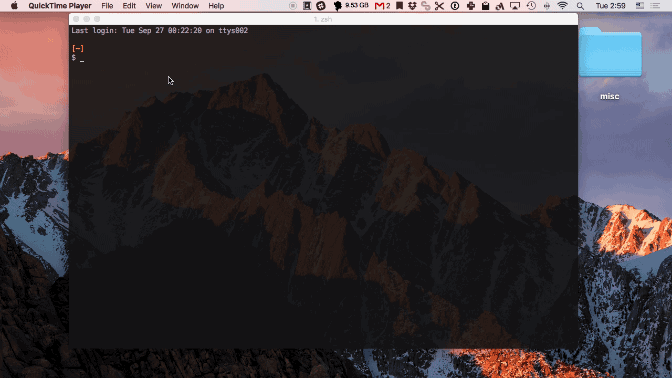Open the AirPlay display menu
The height and width of the screenshot is (378, 672).
point(515,6)
